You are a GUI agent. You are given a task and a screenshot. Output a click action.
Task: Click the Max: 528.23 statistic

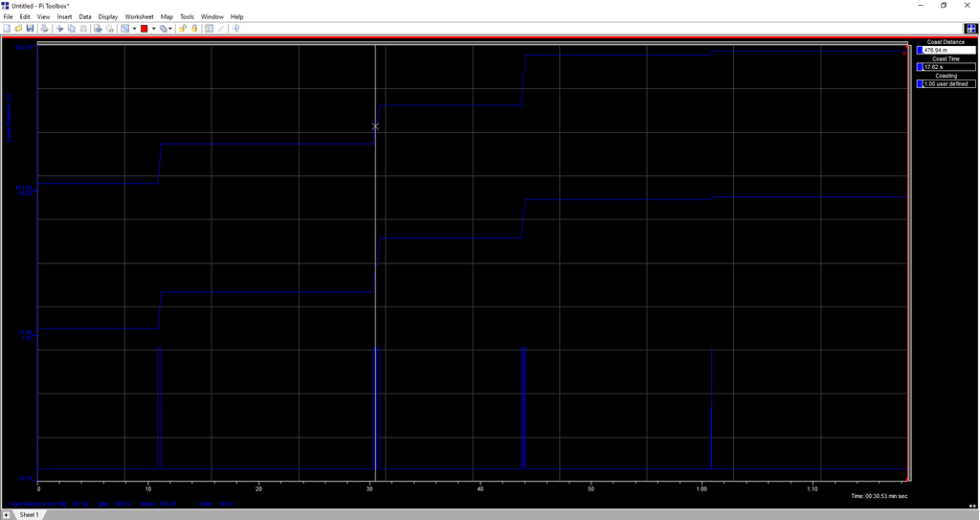tap(115, 504)
